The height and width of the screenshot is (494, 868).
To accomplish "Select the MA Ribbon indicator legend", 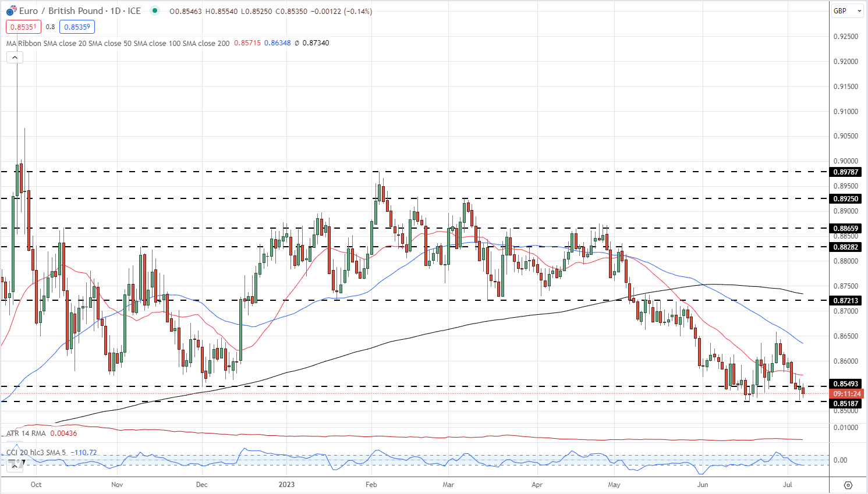I will pos(118,43).
